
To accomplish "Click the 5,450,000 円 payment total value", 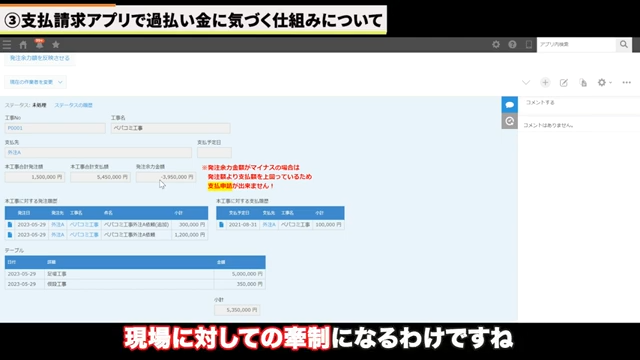I will (100, 177).
